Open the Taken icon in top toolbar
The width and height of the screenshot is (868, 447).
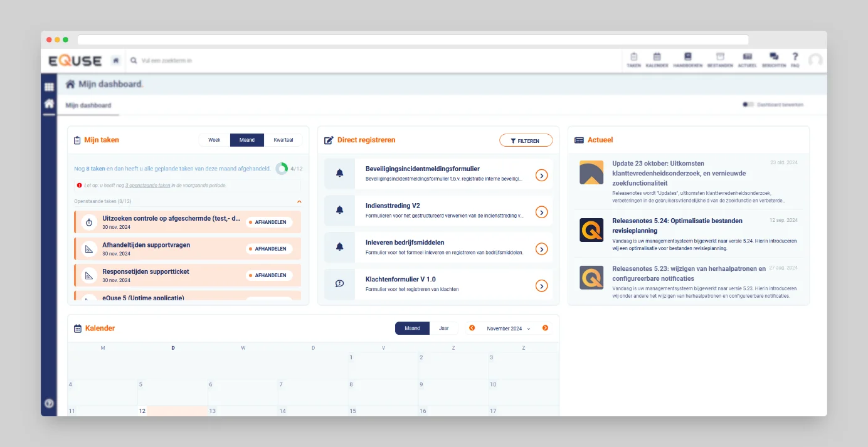coord(633,60)
